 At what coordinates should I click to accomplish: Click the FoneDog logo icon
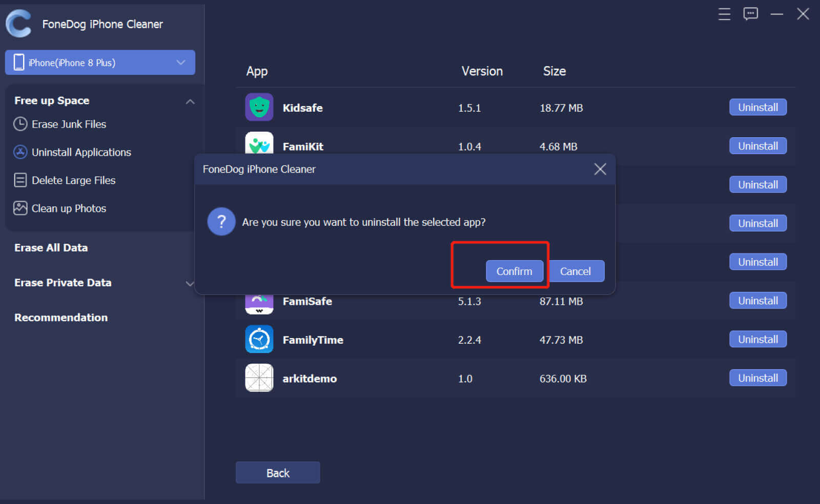point(18,24)
